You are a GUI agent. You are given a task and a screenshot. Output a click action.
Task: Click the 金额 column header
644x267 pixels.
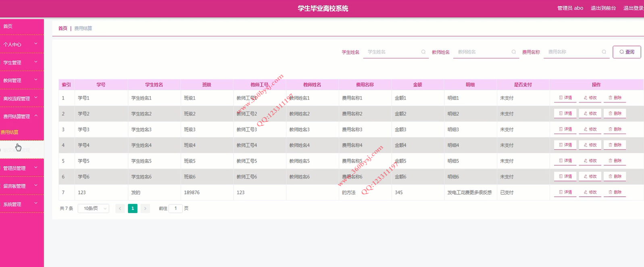[417, 85]
